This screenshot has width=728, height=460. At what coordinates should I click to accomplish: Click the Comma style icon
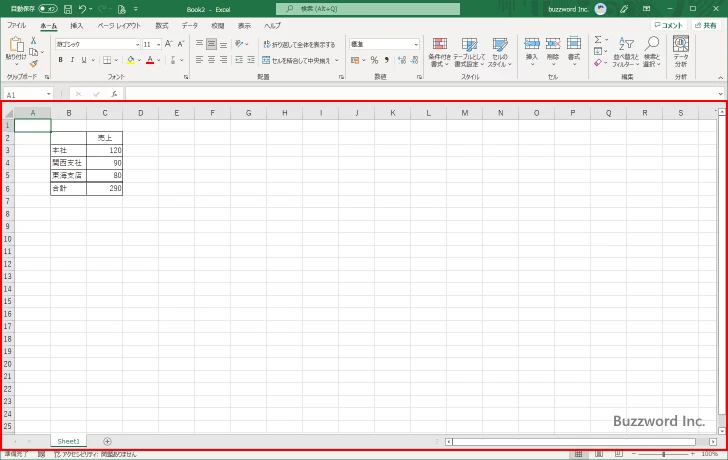386,60
